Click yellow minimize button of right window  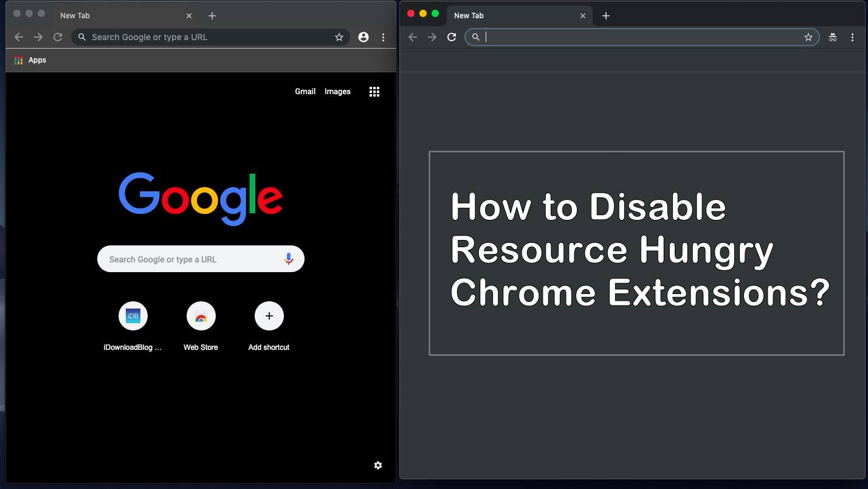click(423, 13)
